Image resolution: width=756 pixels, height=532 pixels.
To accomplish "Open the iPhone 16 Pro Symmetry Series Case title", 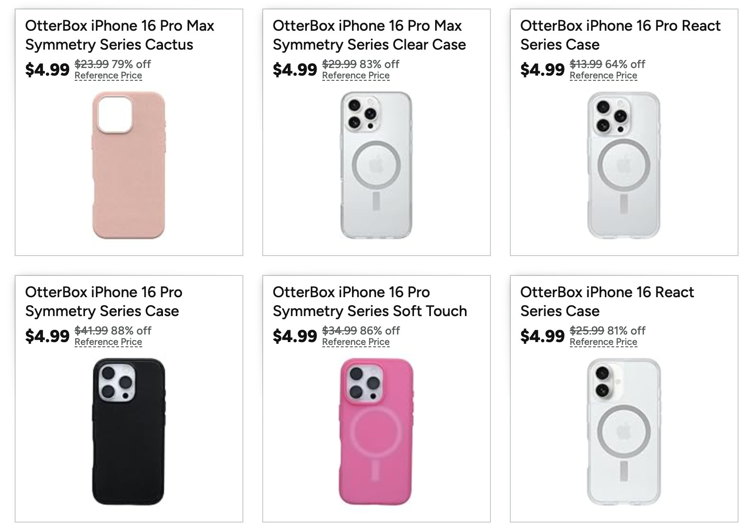I will pyautogui.click(x=103, y=301).
